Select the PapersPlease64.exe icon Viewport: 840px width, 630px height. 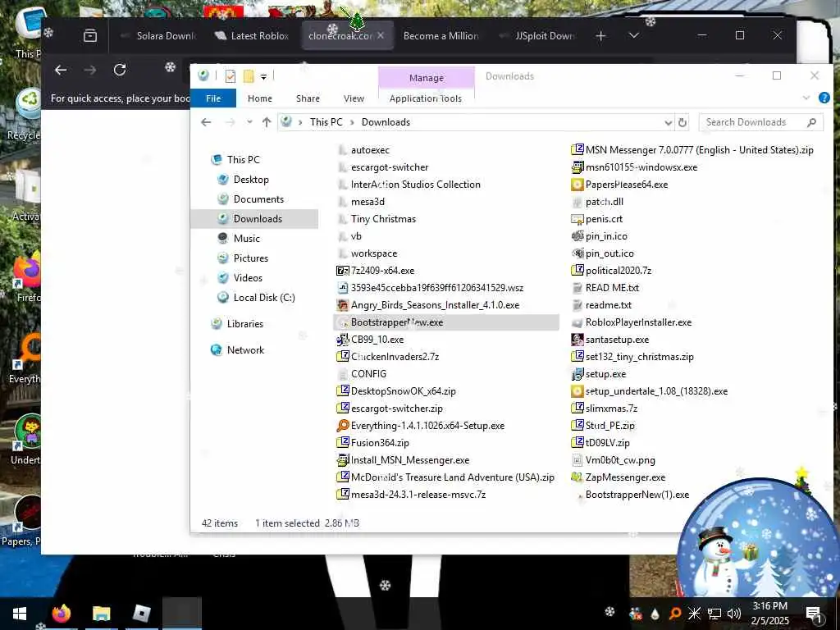pyautogui.click(x=577, y=185)
